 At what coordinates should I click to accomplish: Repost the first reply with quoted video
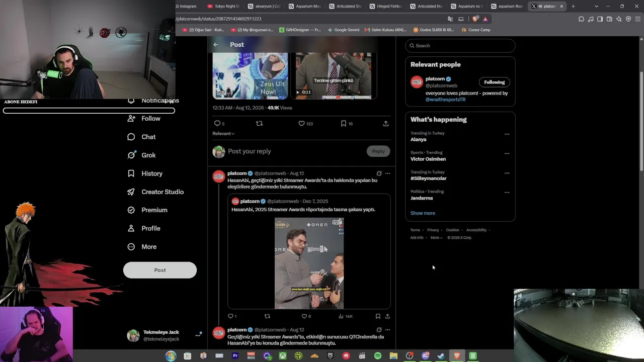(267, 316)
